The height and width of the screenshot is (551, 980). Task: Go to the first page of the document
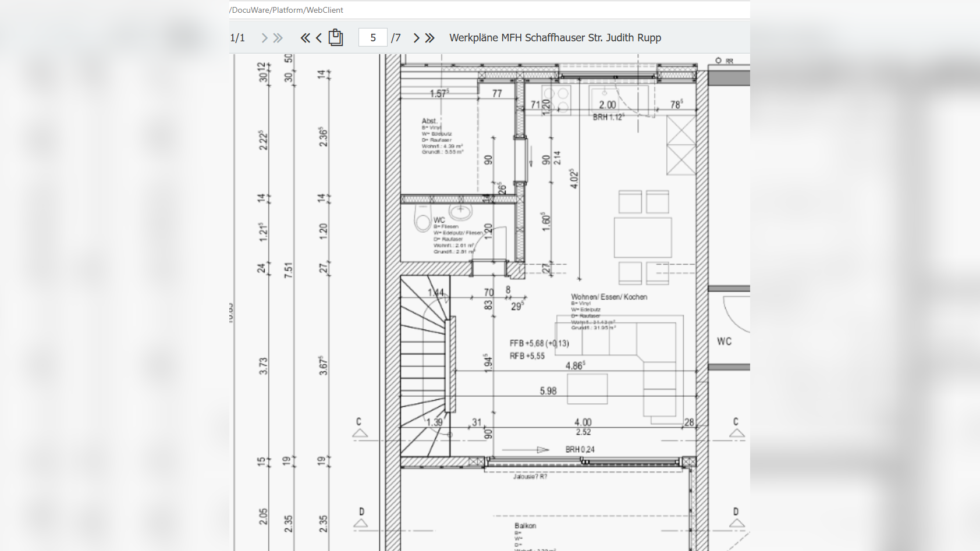[305, 38]
